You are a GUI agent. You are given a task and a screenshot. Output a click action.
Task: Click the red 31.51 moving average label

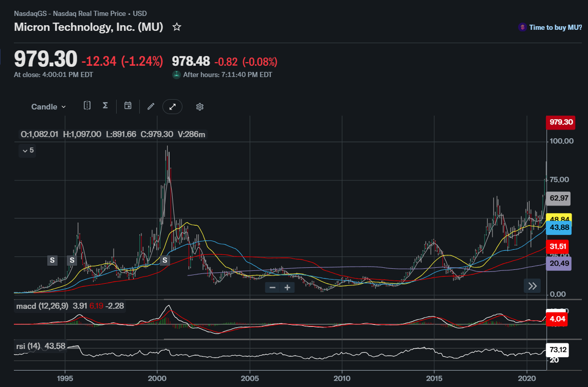tap(557, 247)
